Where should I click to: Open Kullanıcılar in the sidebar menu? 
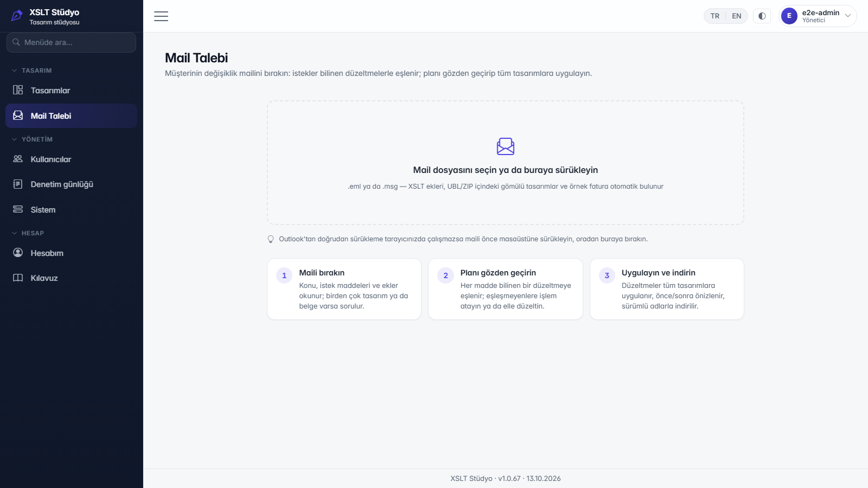(x=72, y=159)
